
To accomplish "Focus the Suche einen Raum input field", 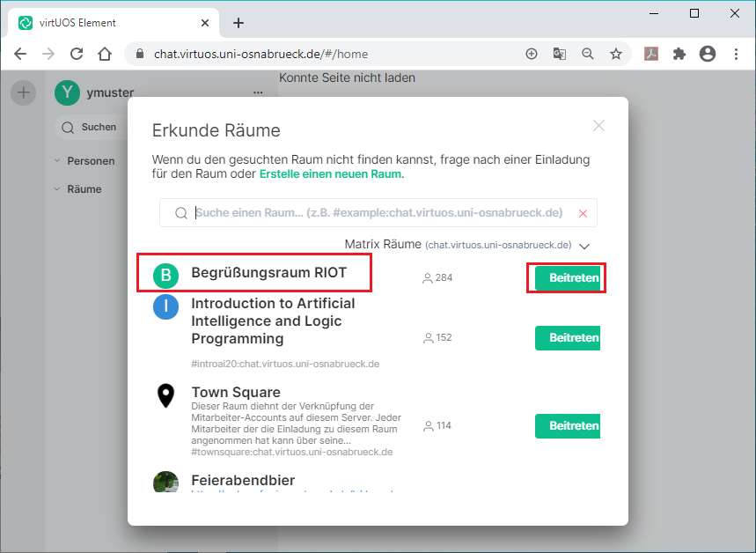I will pyautogui.click(x=378, y=213).
